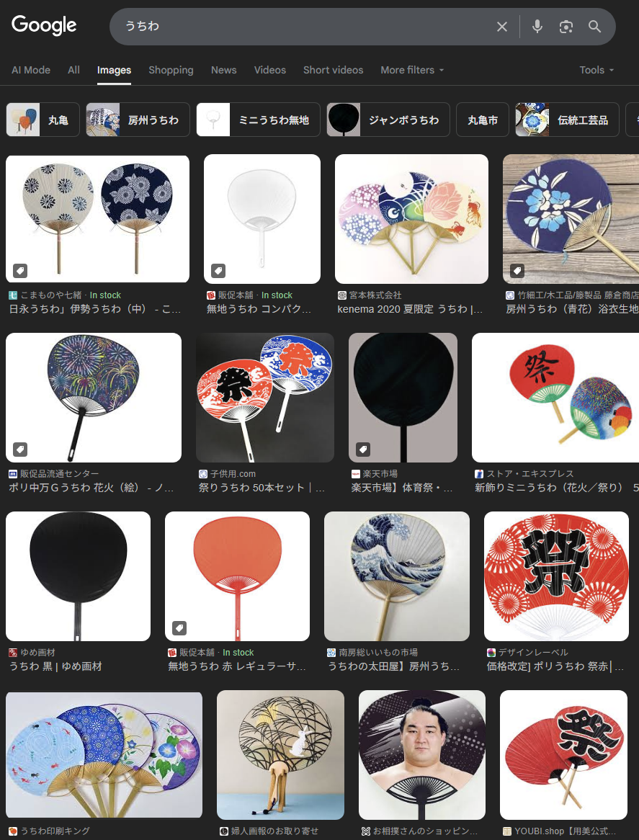Open the Great Wave fan thumbnail
Viewport: 639px width, 840px height.
(x=397, y=576)
